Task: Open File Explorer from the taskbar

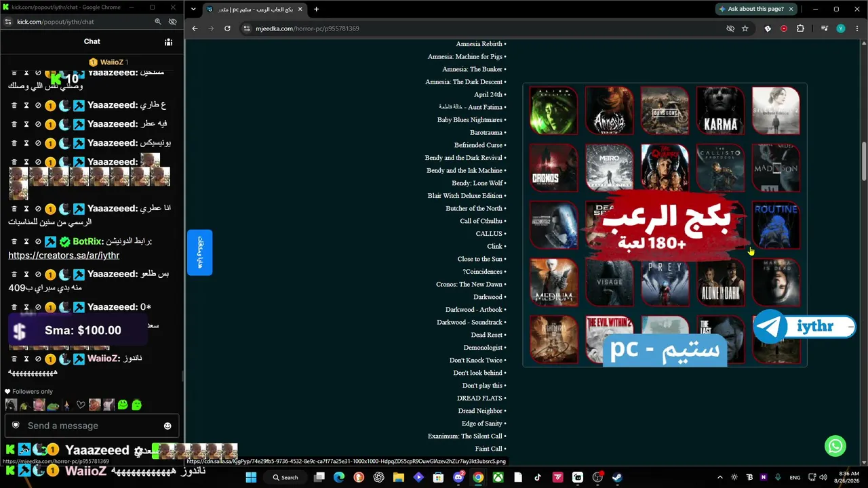Action: pyautogui.click(x=399, y=477)
